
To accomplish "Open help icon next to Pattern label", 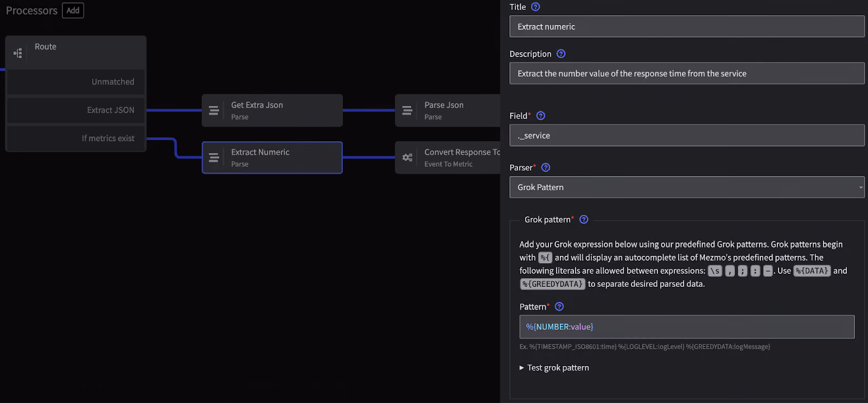I will click(559, 306).
